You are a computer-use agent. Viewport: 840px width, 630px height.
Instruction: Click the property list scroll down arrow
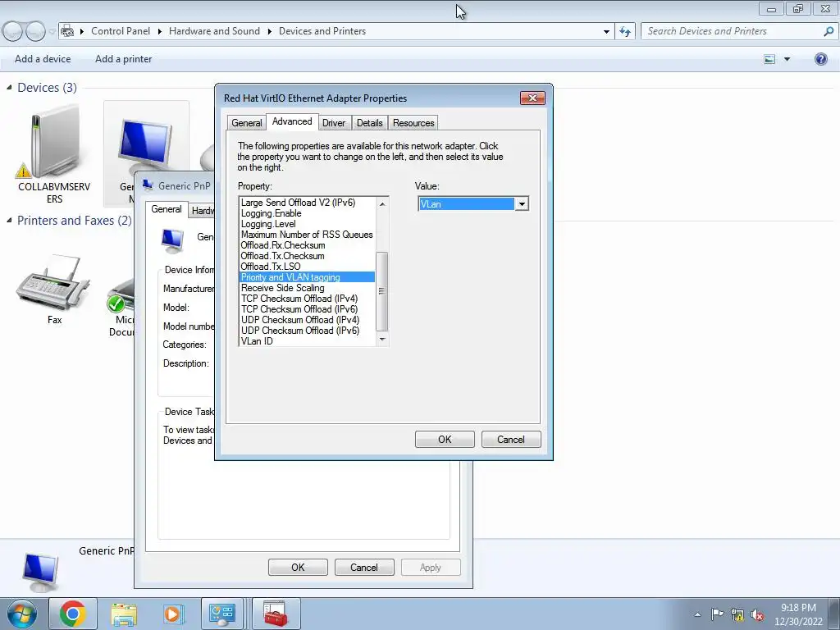coord(382,339)
